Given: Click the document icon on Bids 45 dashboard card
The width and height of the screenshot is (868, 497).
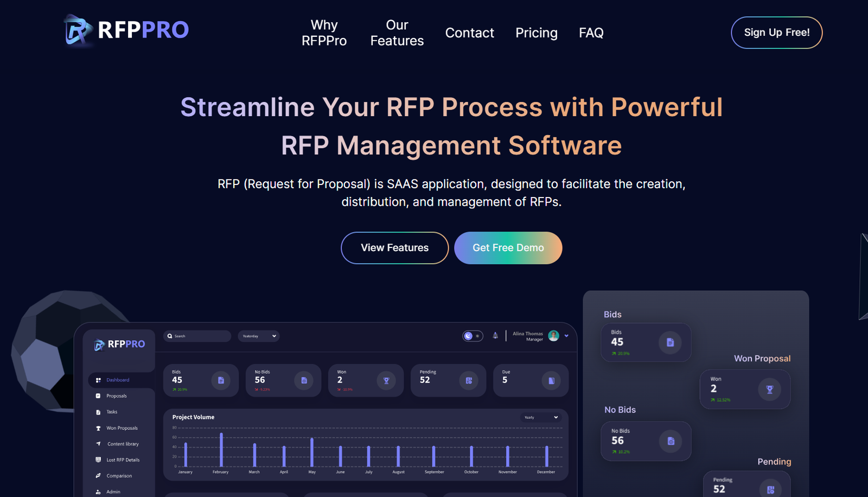Looking at the screenshot, I should point(221,380).
